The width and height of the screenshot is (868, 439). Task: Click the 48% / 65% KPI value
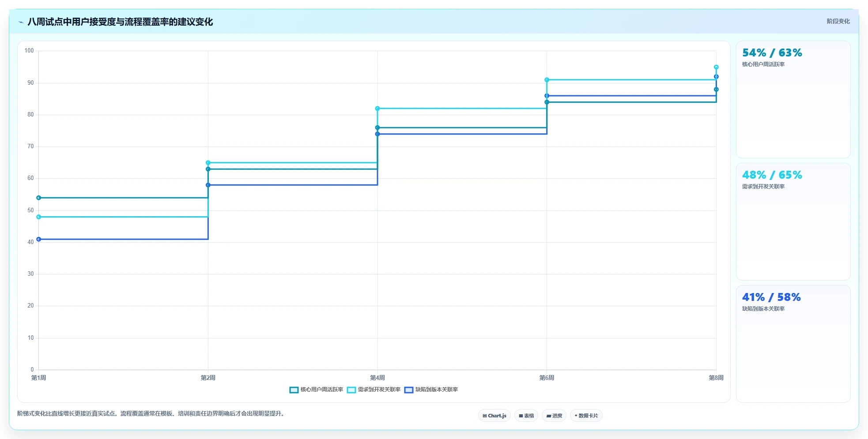(x=772, y=175)
